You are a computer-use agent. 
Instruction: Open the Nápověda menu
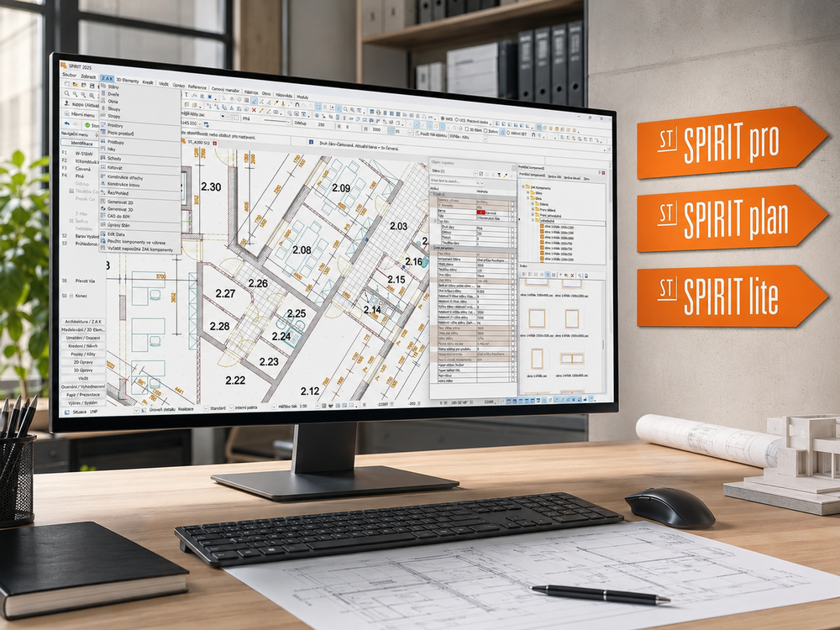pos(283,95)
